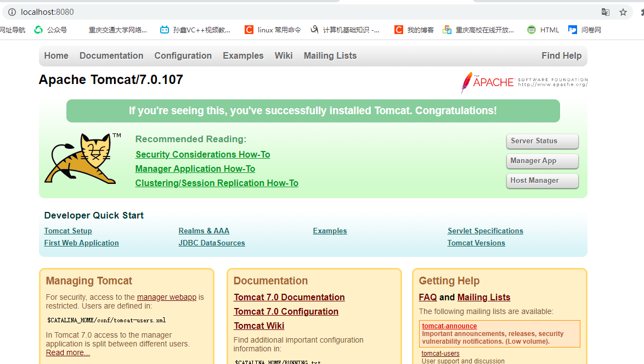This screenshot has height=364, width=644.
Task: Click the $CATALINA_HOME/conf/tomcat-users.xml path text
Action: pos(106,320)
